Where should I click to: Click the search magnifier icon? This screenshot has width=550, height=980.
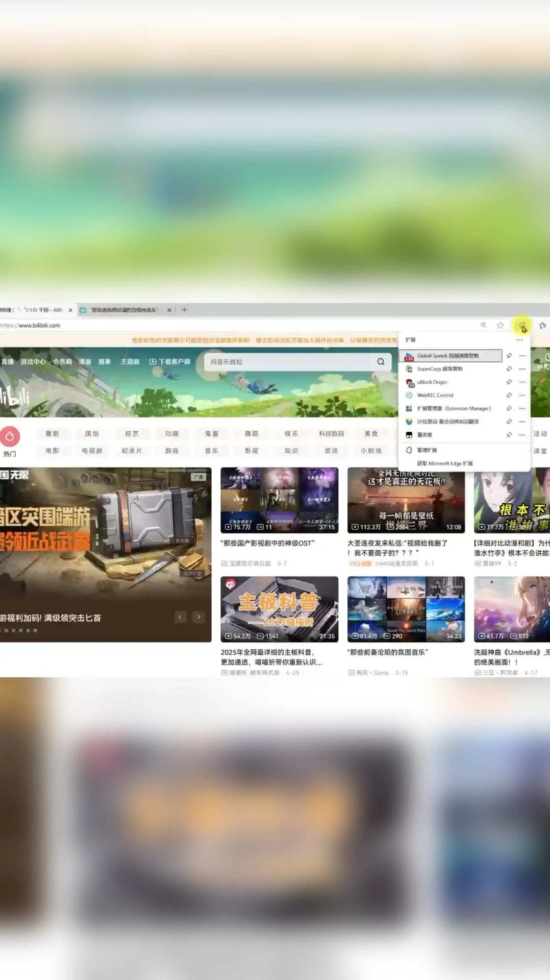pyautogui.click(x=381, y=362)
